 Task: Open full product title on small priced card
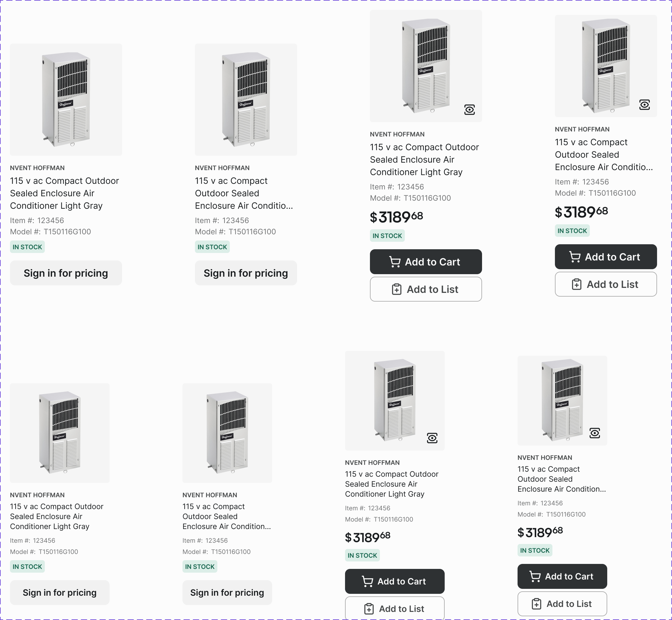391,484
